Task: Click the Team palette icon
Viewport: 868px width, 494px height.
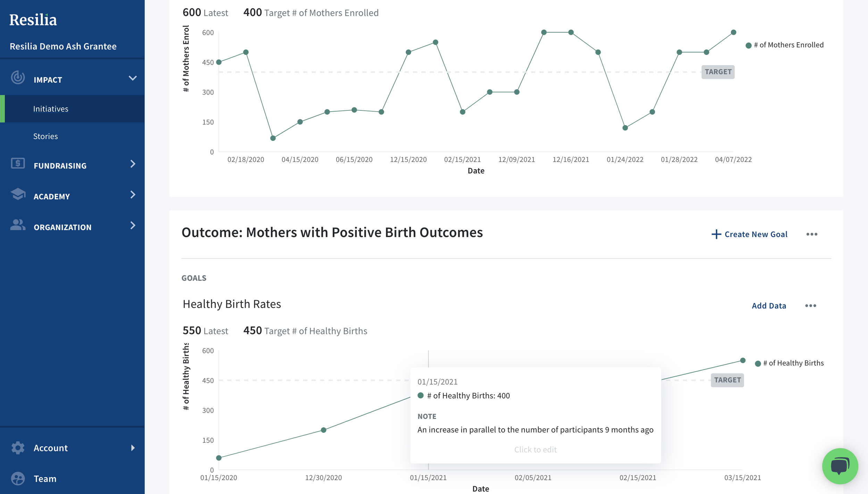Action: (x=18, y=478)
